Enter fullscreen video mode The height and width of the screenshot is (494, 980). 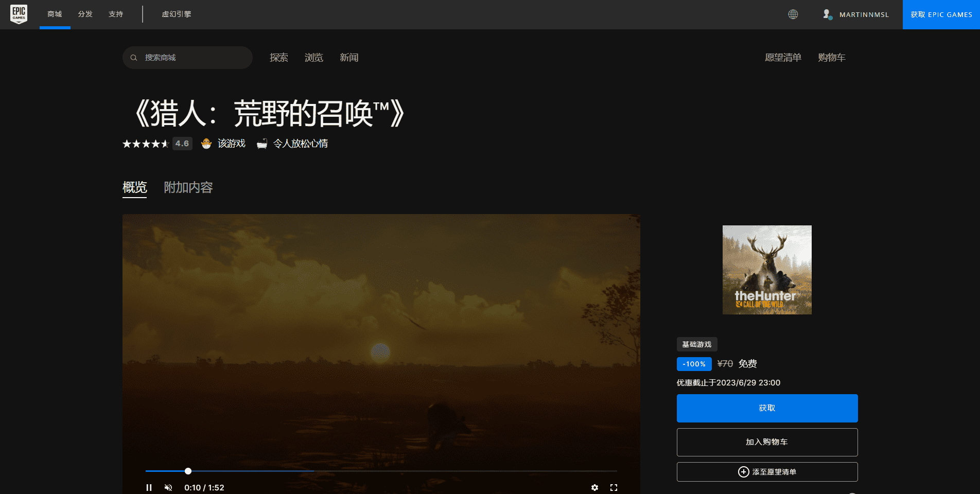click(614, 487)
